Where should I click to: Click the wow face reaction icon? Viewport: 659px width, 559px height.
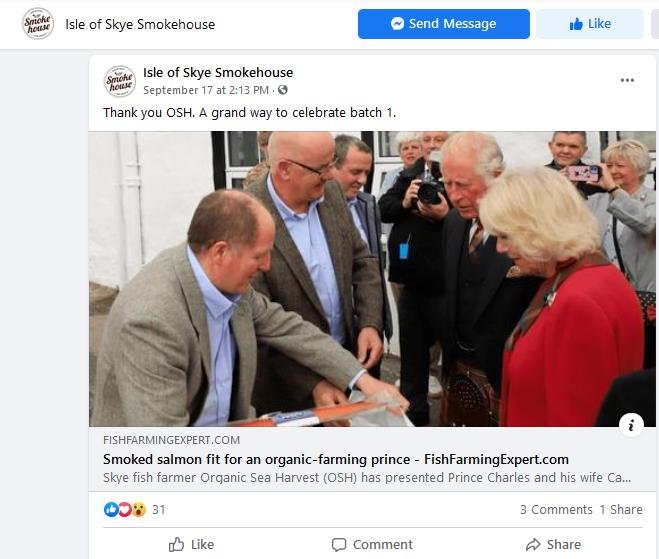[139, 509]
